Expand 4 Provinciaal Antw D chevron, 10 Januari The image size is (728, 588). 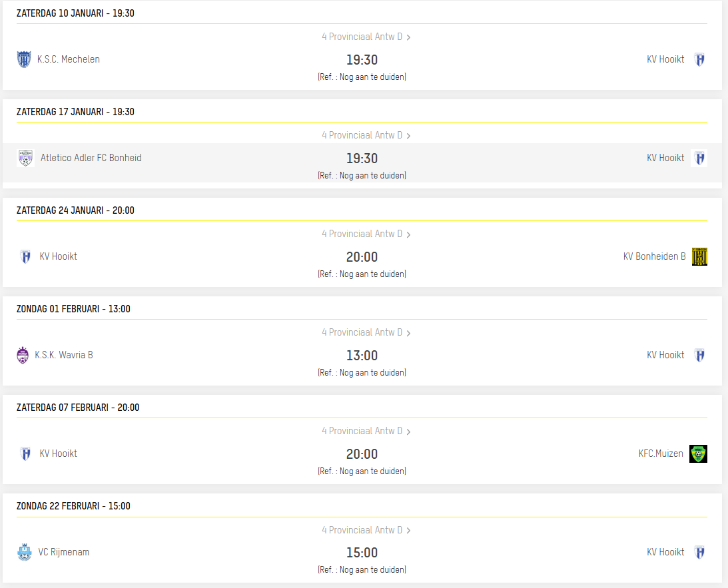point(408,37)
